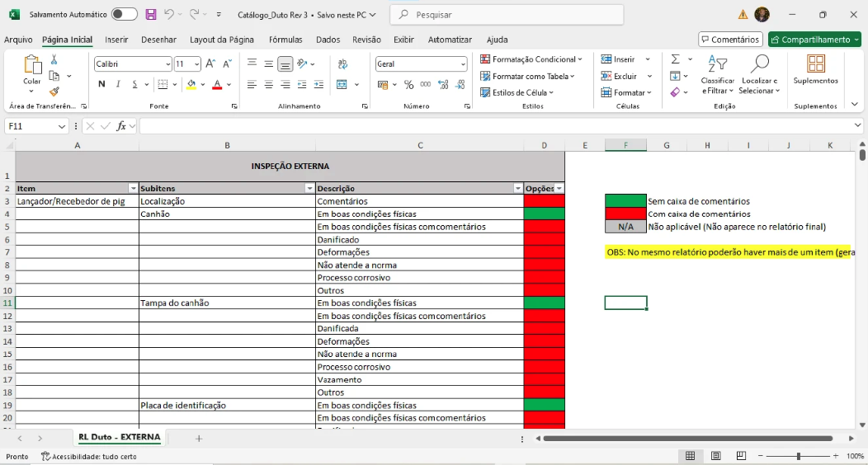The image size is (868, 465).
Task: Expand Formatação Condicional menu
Action: [531, 59]
